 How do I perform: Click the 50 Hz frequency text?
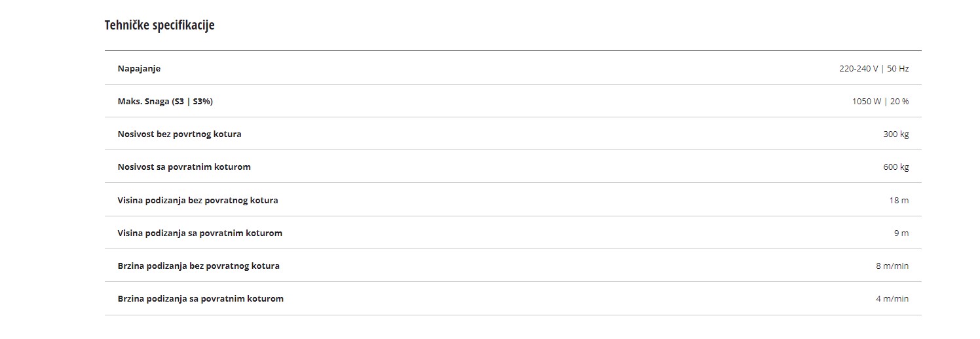(898, 69)
